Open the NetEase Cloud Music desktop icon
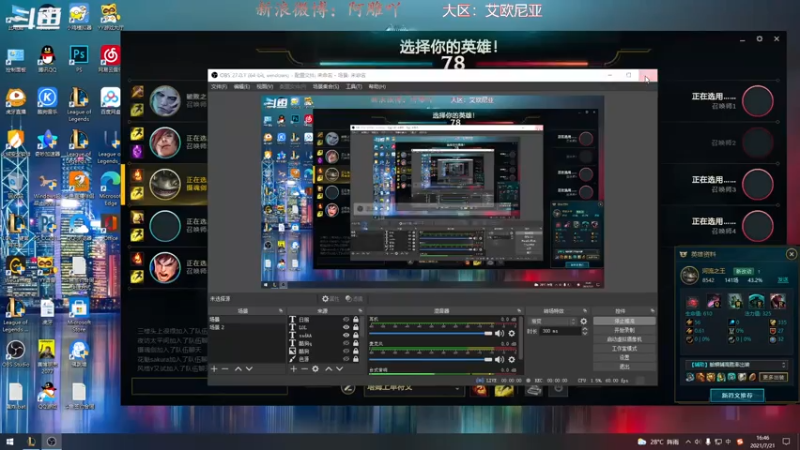Screen dimensions: 800x450 click(x=110, y=58)
